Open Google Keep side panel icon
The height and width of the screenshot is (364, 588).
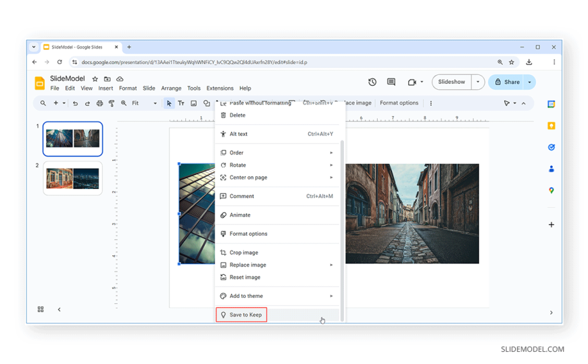pyautogui.click(x=552, y=126)
